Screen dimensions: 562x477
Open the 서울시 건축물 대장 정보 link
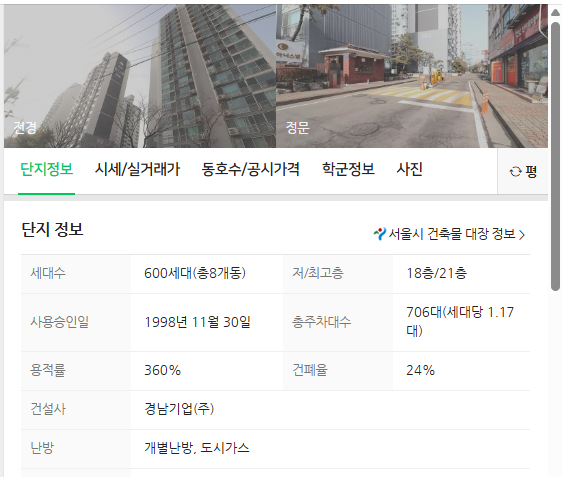click(449, 234)
